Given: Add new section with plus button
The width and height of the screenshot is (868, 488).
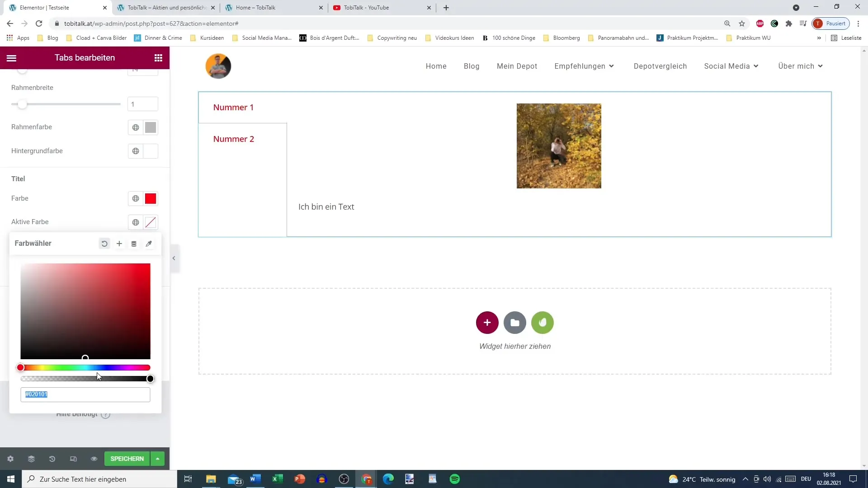Looking at the screenshot, I should (487, 323).
